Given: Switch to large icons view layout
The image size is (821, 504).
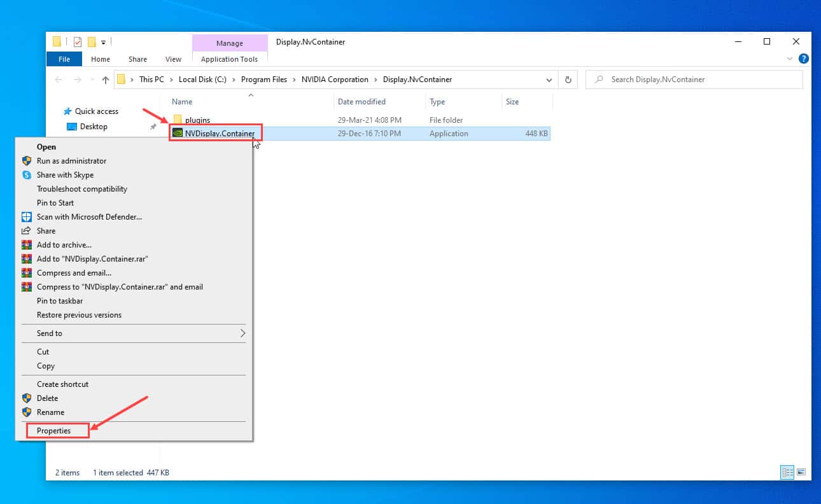Looking at the screenshot, I should pyautogui.click(x=801, y=472).
